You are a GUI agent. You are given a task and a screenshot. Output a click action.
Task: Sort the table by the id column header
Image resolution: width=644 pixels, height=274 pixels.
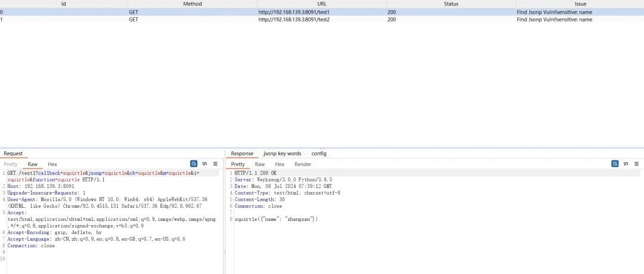tap(64, 4)
